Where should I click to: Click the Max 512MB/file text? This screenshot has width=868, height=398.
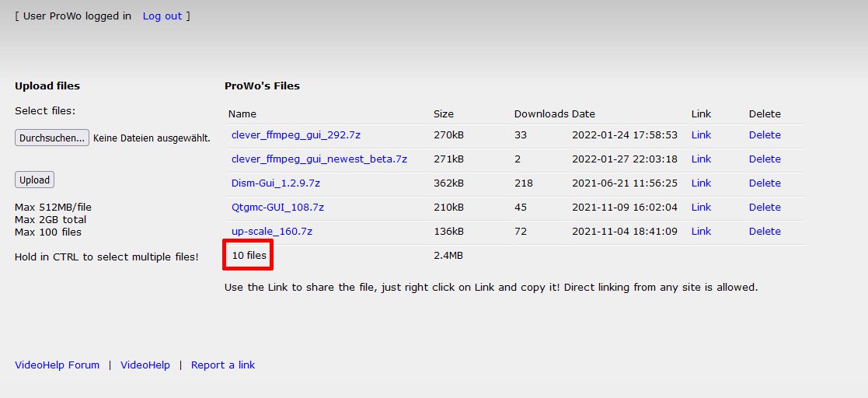coord(53,207)
